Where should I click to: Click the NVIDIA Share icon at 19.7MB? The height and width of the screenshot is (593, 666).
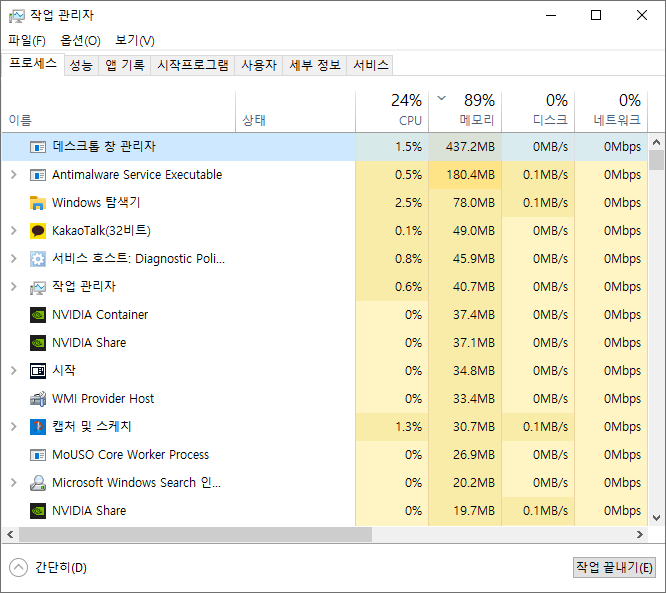[38, 511]
